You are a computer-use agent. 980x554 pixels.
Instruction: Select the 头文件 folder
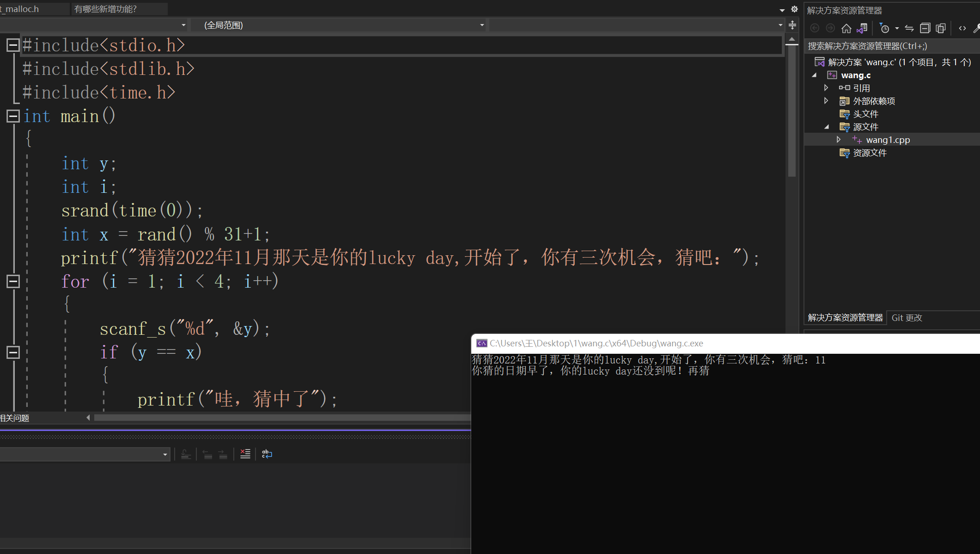tap(865, 114)
